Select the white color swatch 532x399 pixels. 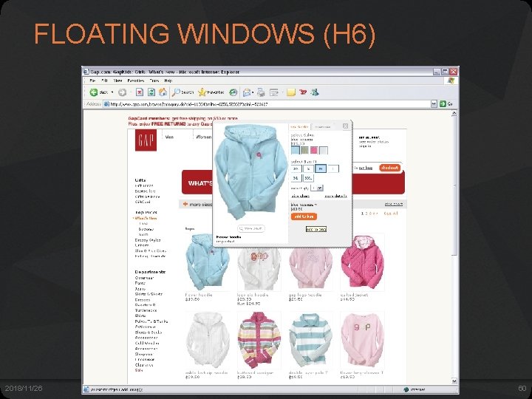pos(324,150)
